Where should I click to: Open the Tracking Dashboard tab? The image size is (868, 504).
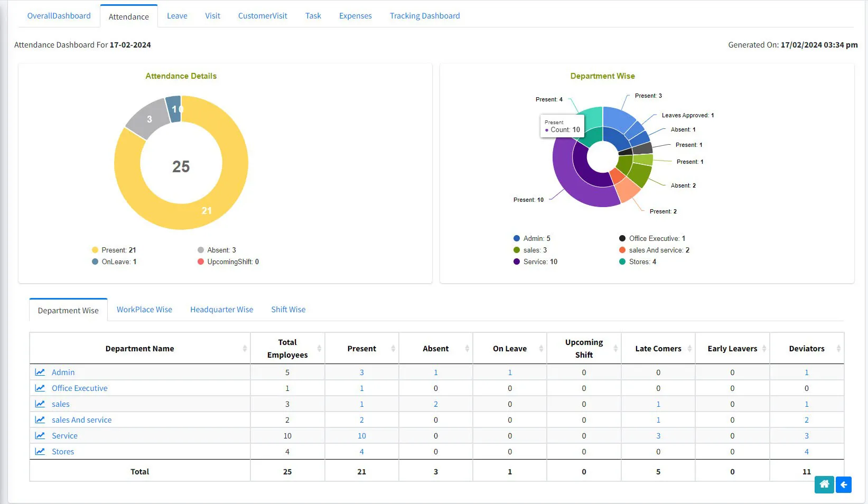tap(425, 15)
